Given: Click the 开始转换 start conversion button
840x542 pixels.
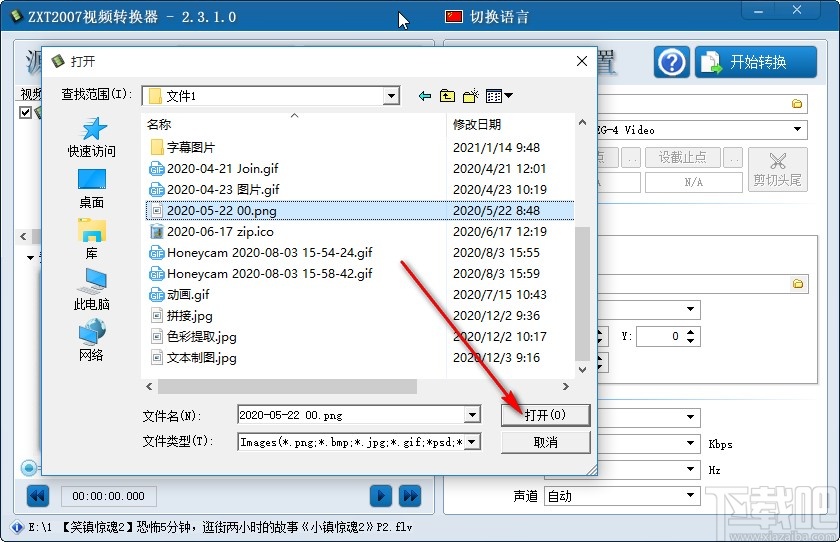Looking at the screenshot, I should [756, 62].
